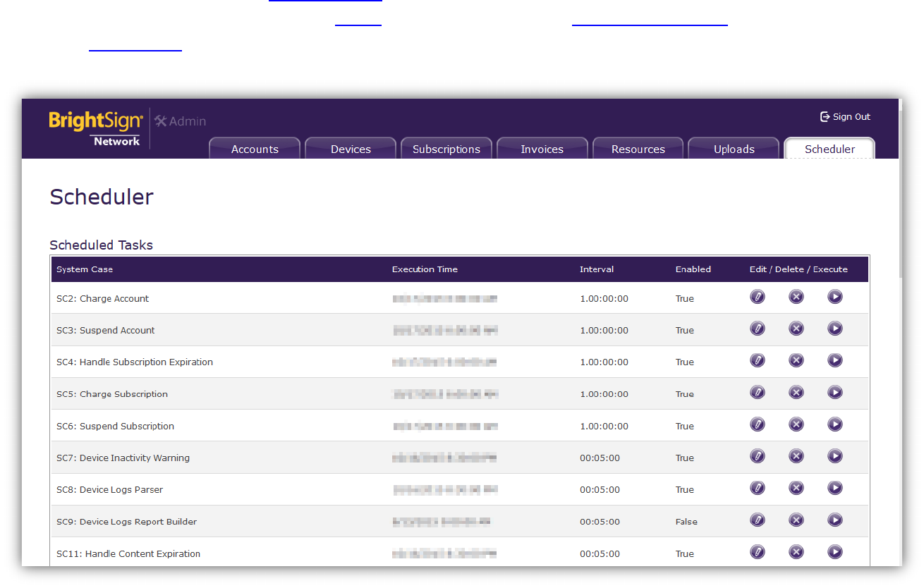
Task: Click the Enabled column header
Action: pos(693,269)
